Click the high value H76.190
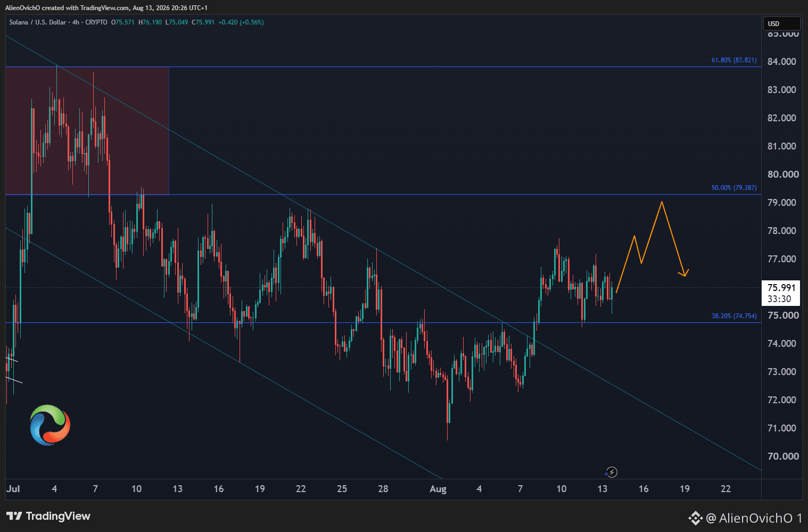 150,22
